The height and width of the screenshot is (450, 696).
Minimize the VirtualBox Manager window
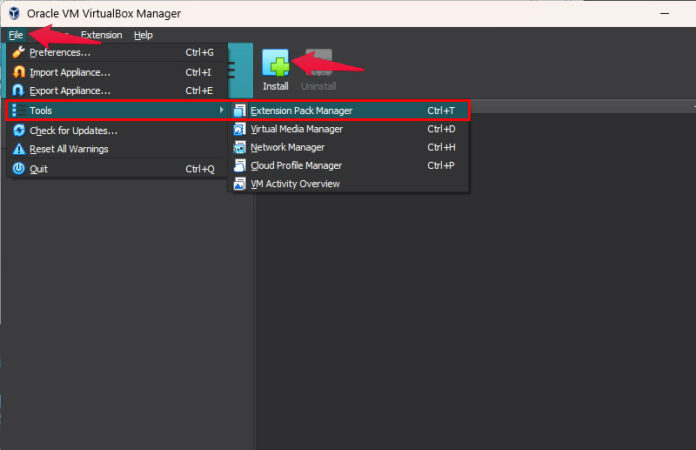pos(664,13)
